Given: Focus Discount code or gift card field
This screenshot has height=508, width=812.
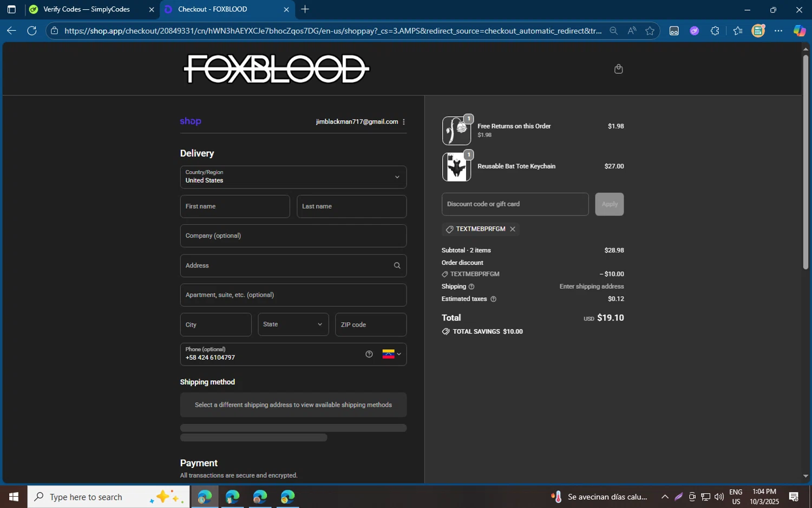Looking at the screenshot, I should point(515,204).
